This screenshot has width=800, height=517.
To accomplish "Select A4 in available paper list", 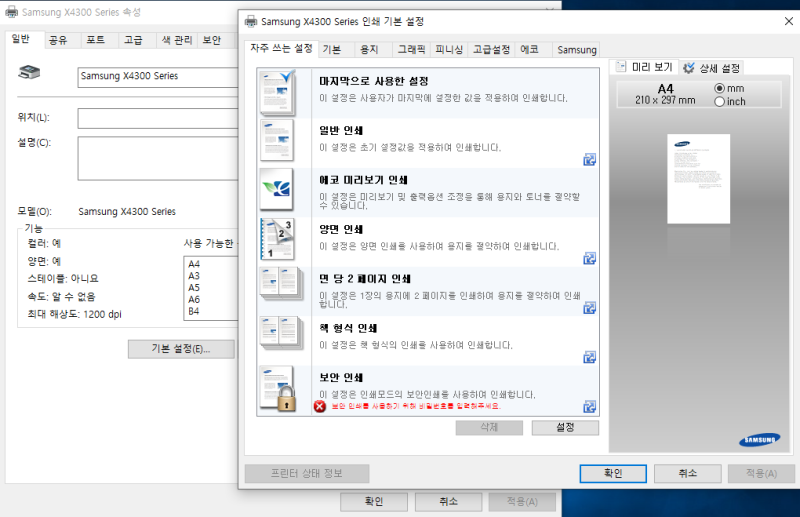I will coord(194,264).
